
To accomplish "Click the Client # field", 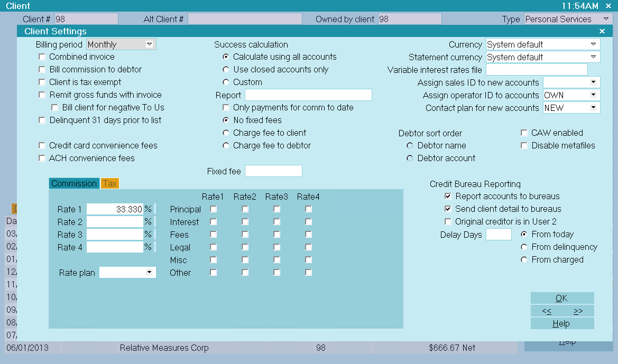I will 86,19.
